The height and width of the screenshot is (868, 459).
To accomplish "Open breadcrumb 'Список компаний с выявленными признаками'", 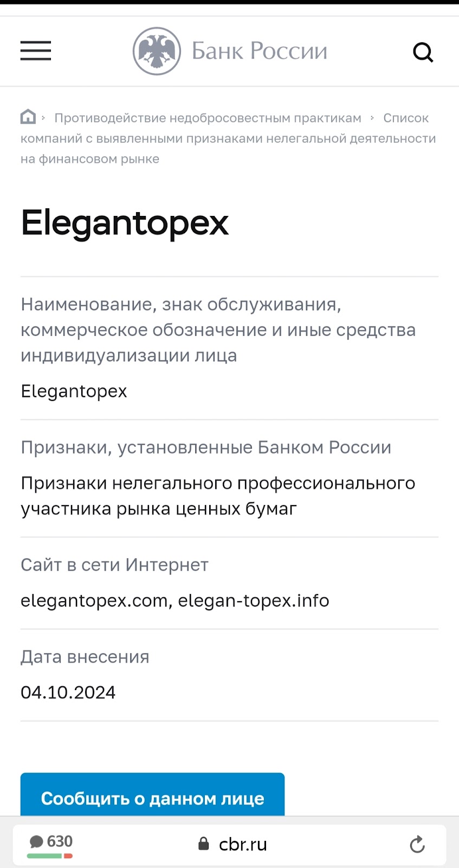I will (x=228, y=138).
